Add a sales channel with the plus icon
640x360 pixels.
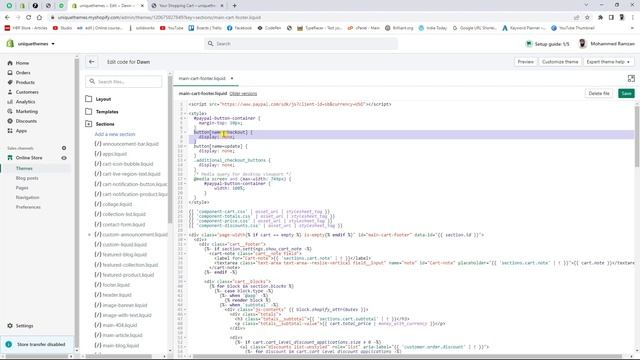click(x=64, y=148)
